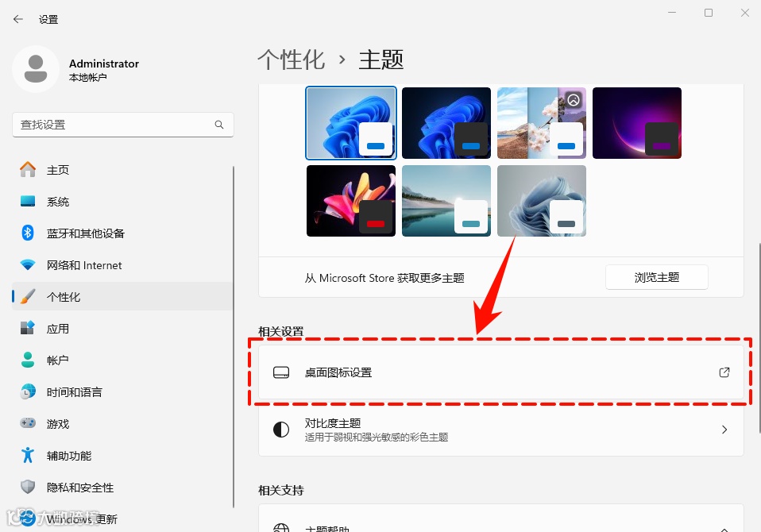Click the 隐私和安全性 shield icon
The image size is (761, 532).
point(28,487)
